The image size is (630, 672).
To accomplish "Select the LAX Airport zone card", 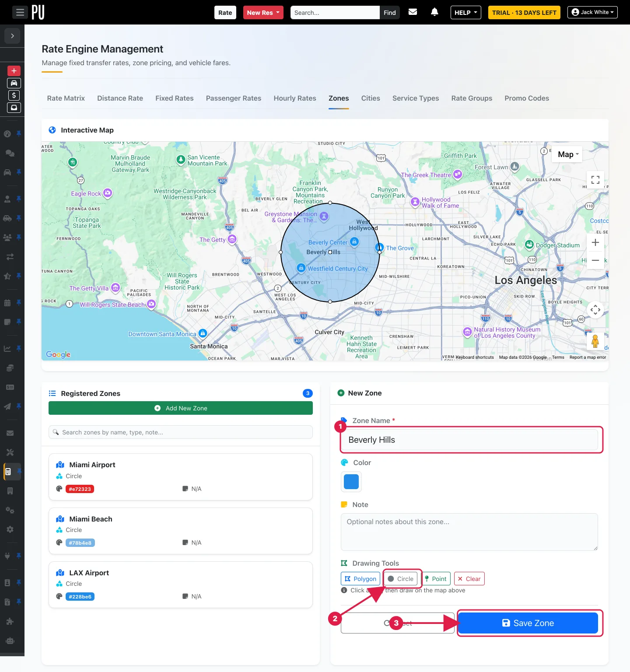I will 181,584.
